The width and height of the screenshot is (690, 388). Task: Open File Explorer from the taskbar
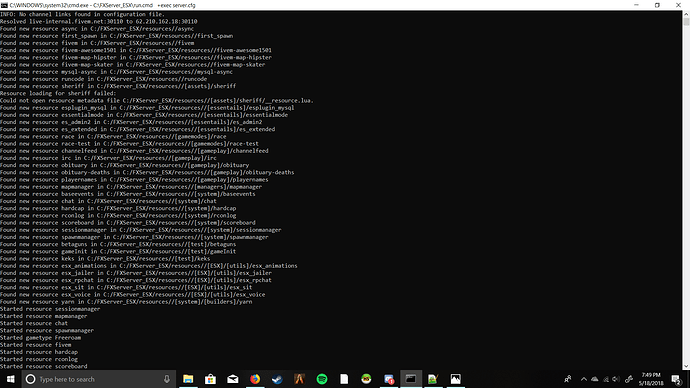pyautogui.click(x=188, y=379)
